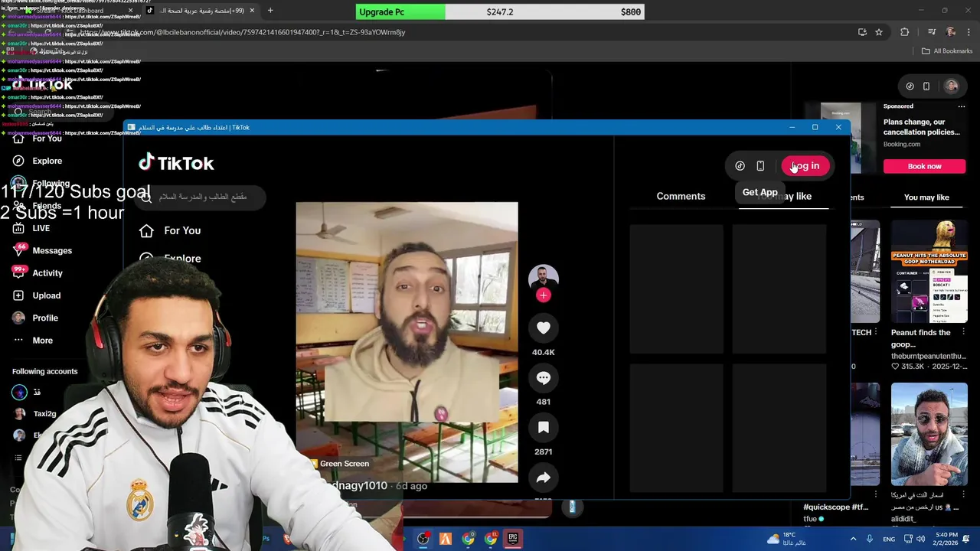Click the Chrome address bar URL
980x551 pixels.
(x=243, y=32)
